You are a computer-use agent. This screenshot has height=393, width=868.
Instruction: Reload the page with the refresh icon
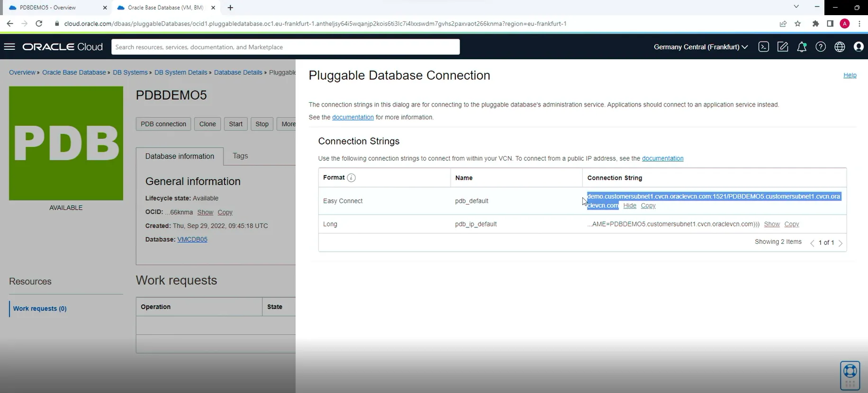tap(39, 24)
